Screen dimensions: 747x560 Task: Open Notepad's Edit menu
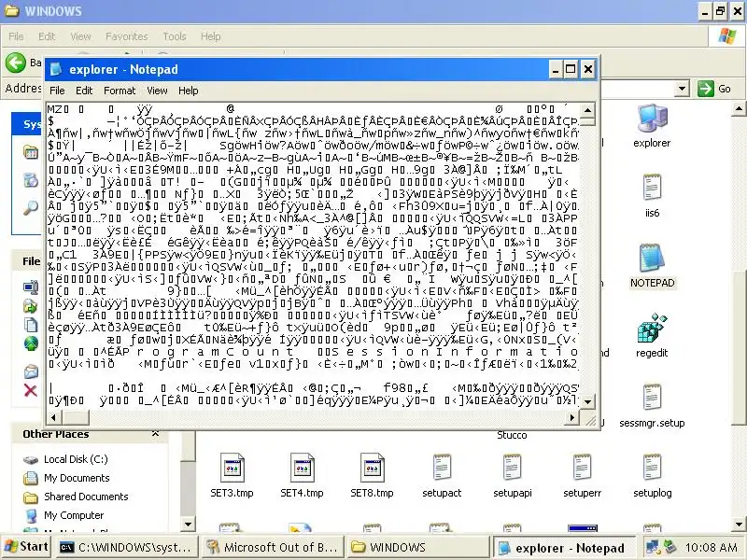tap(84, 91)
